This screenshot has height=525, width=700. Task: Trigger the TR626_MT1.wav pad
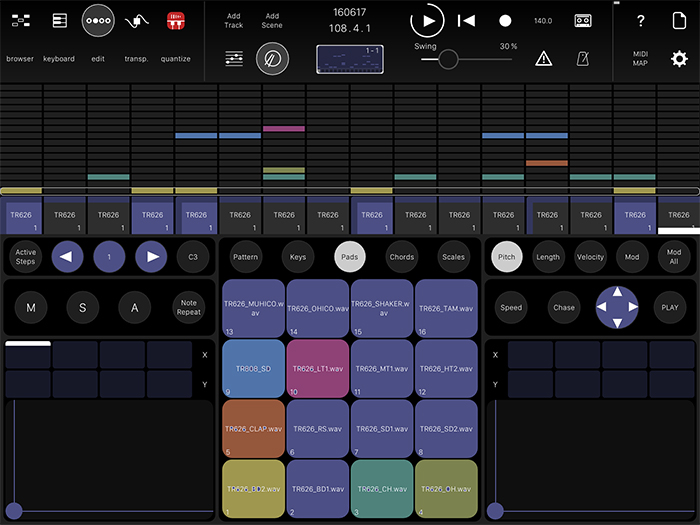[382, 368]
